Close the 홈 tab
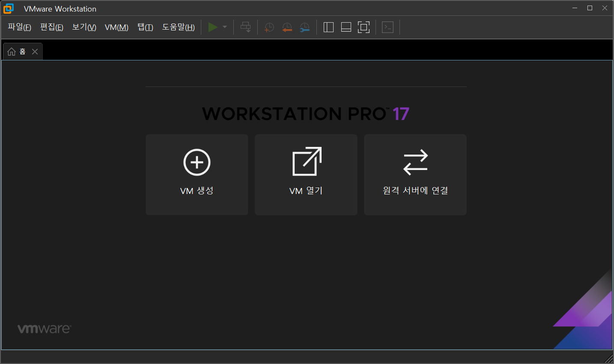This screenshot has height=364, width=614. pos(35,52)
